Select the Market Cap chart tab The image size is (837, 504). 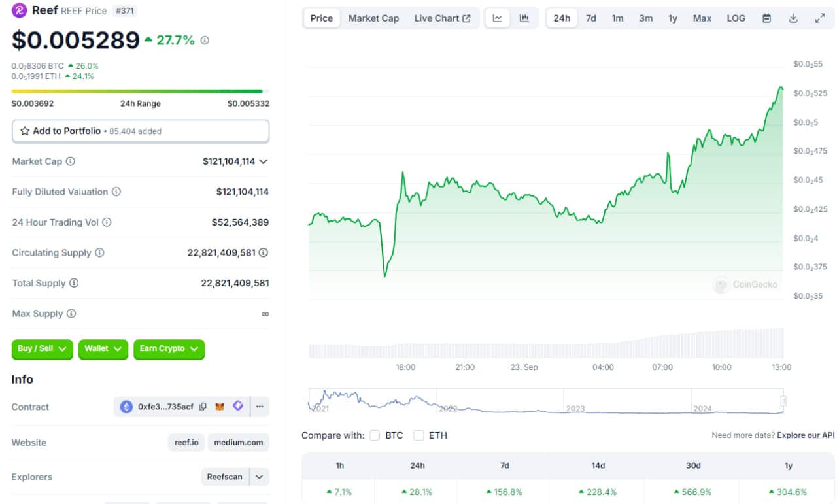pyautogui.click(x=373, y=18)
